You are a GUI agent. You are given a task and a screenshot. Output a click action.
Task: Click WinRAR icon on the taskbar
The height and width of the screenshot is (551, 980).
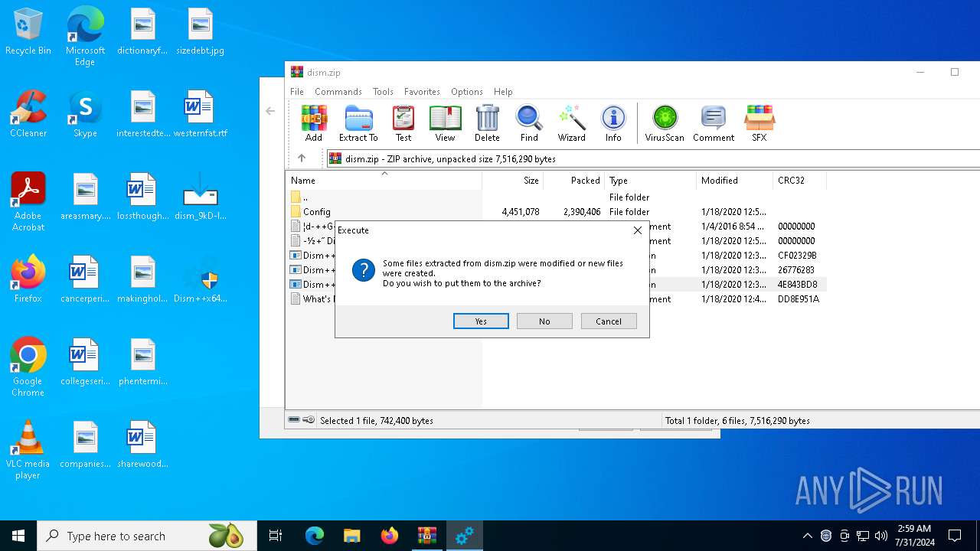(426, 536)
